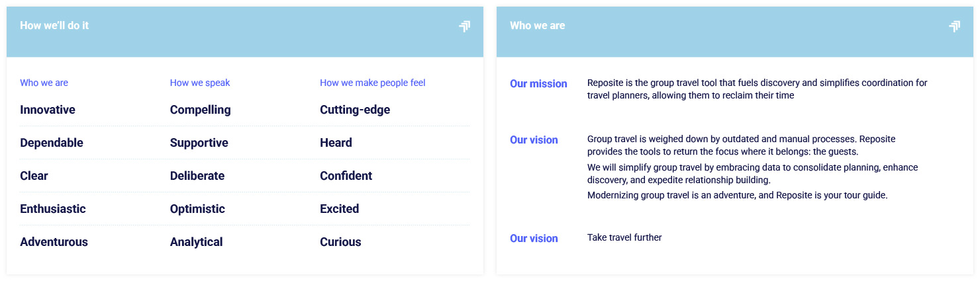Click the 'Our vision' label beside Take travel further

click(x=534, y=239)
